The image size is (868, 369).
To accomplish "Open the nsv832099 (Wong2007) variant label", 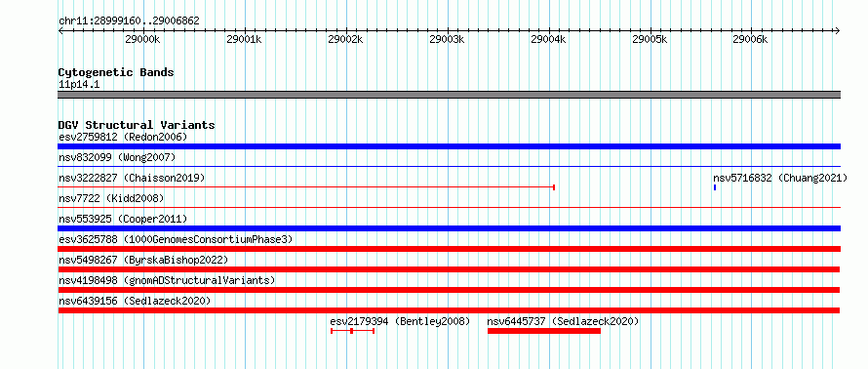I will coord(117,157).
